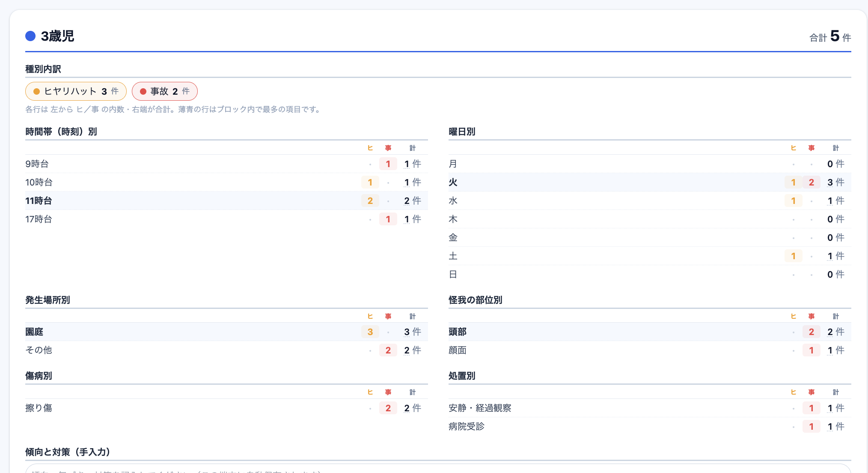
Task: Click the 顔面 injury site row label
Action: point(458,350)
